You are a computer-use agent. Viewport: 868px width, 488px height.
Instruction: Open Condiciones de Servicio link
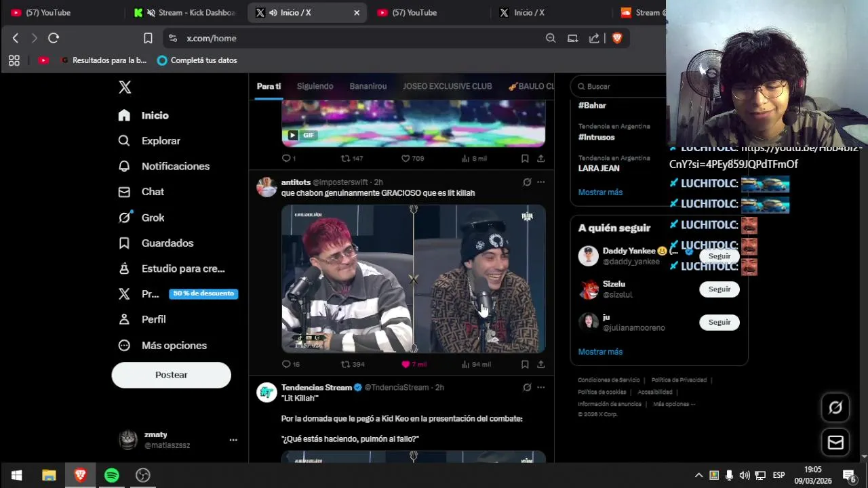tap(608, 380)
